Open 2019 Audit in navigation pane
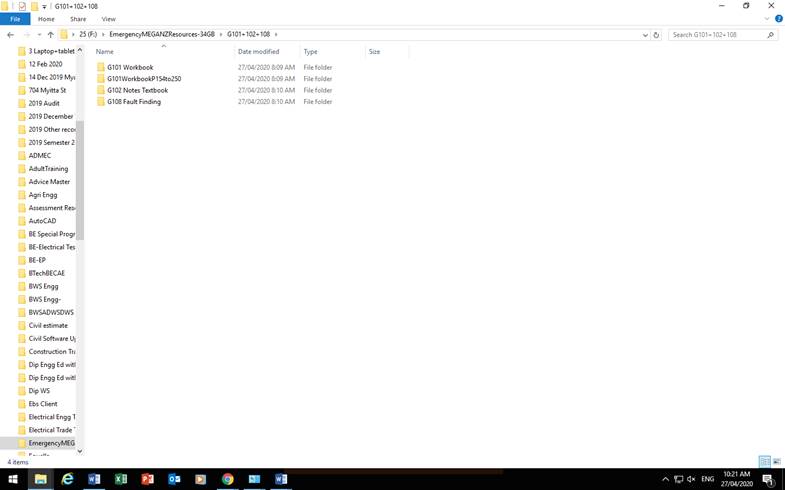This screenshot has height=490, width=785. click(44, 103)
